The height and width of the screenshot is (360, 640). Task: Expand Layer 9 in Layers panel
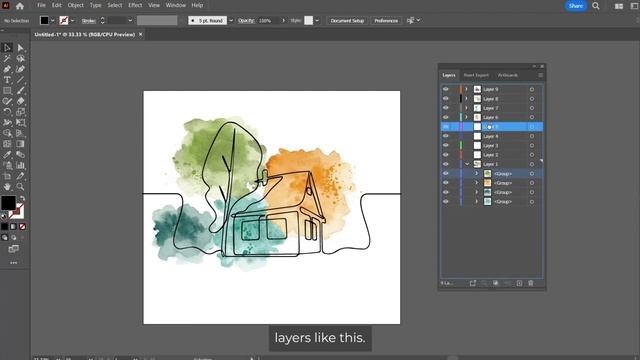467,89
